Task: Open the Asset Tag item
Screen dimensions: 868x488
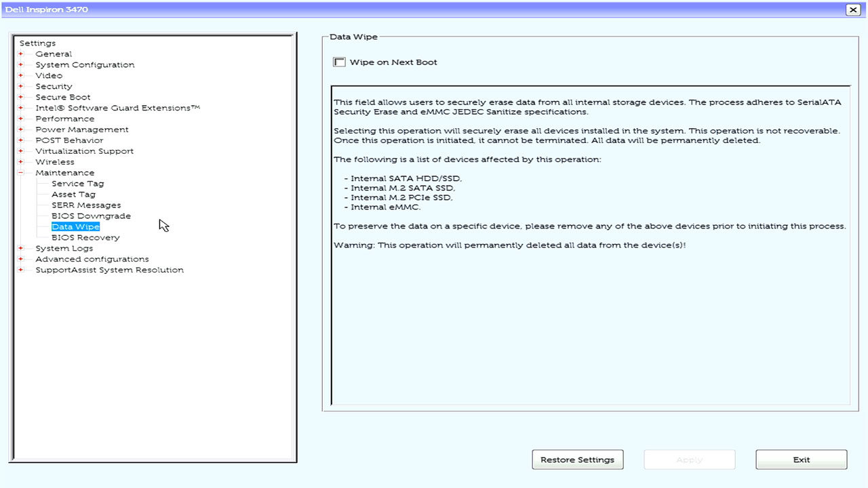Action: [73, 195]
